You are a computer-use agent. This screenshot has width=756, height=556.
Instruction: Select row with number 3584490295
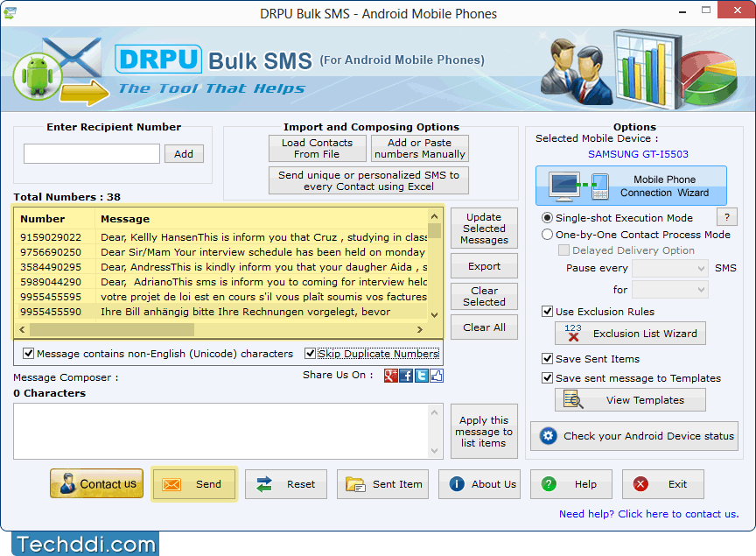pos(221,267)
